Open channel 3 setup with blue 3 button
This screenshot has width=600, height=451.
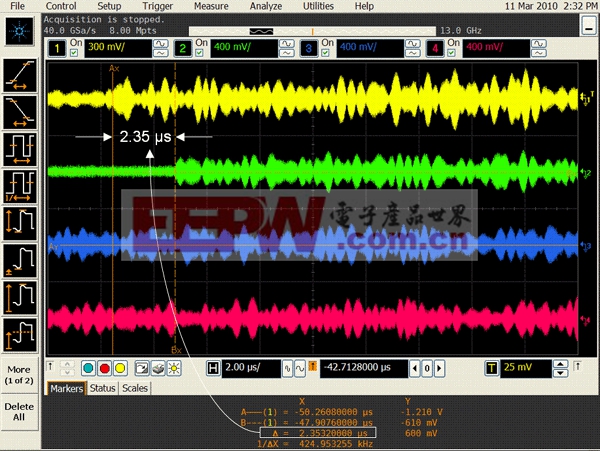click(308, 48)
